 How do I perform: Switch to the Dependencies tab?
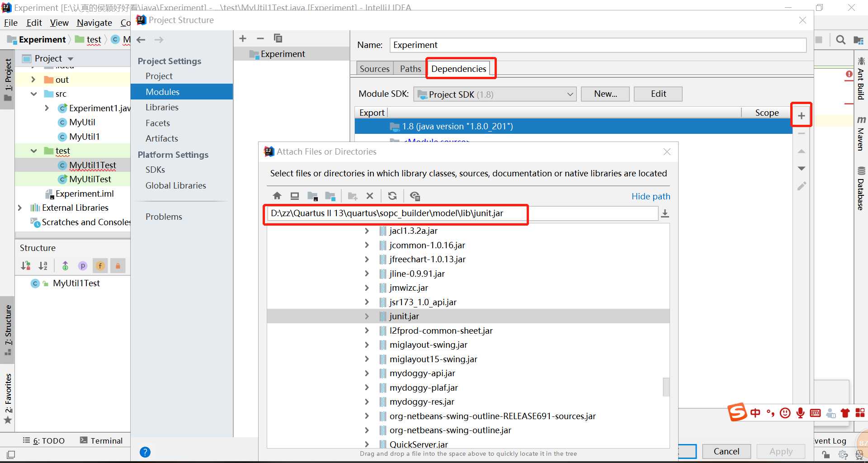click(459, 69)
